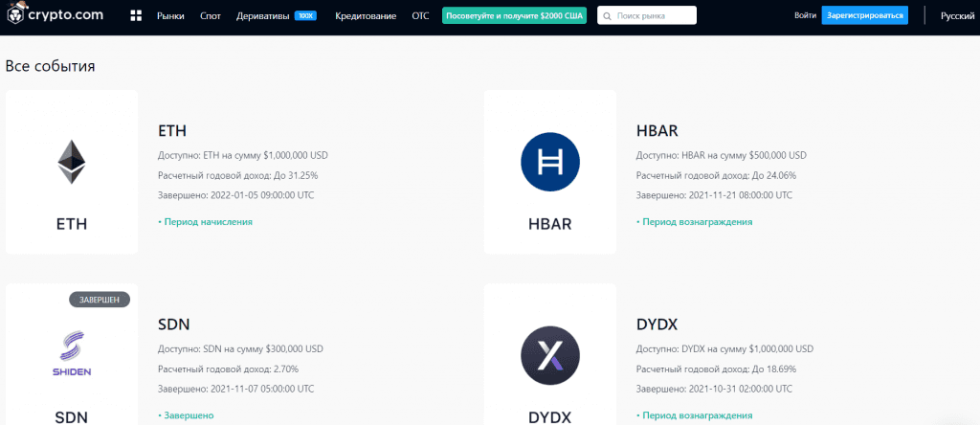980x425 pixels.
Task: Open the crypto.com logo home link
Action: [x=55, y=15]
